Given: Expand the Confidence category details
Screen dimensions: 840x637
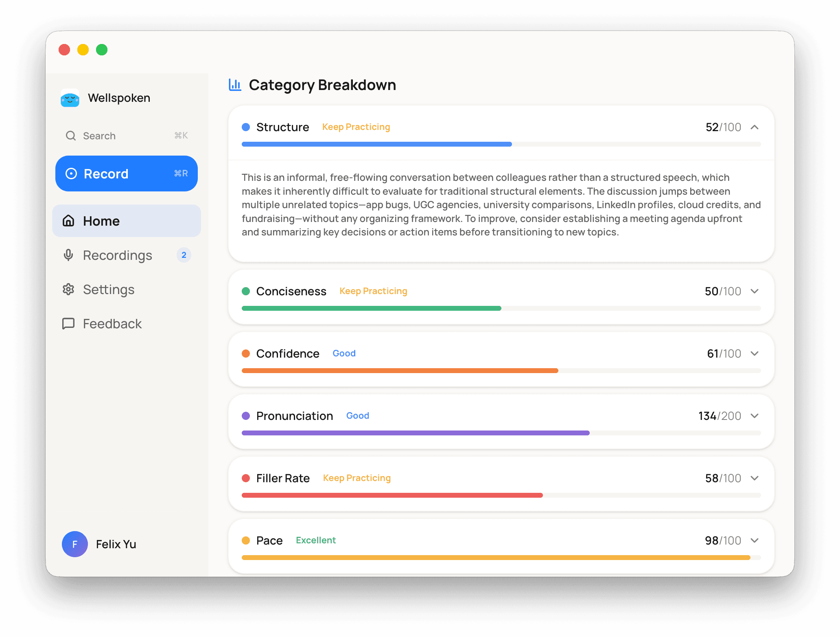Looking at the screenshot, I should (755, 354).
